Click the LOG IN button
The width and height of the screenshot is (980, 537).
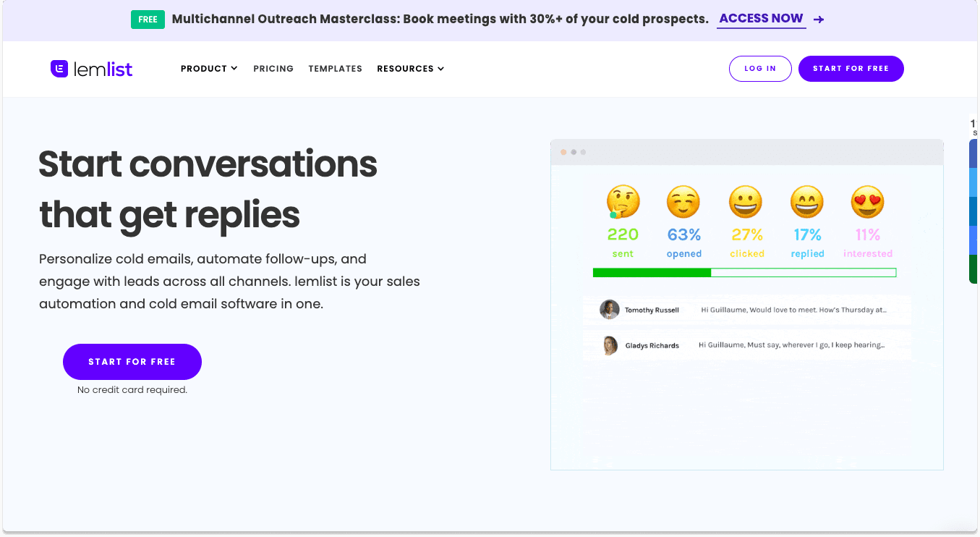pos(760,69)
